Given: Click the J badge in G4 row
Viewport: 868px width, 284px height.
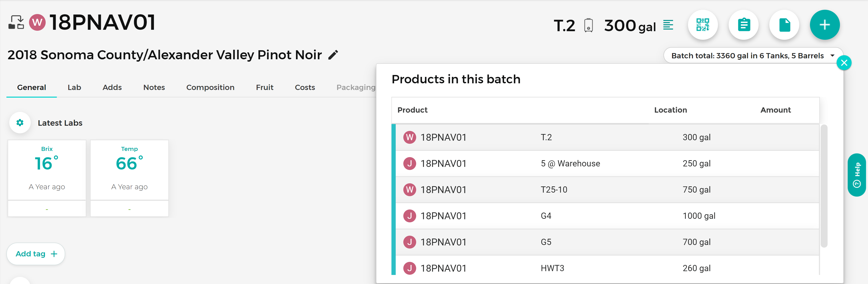Looking at the screenshot, I should (410, 216).
